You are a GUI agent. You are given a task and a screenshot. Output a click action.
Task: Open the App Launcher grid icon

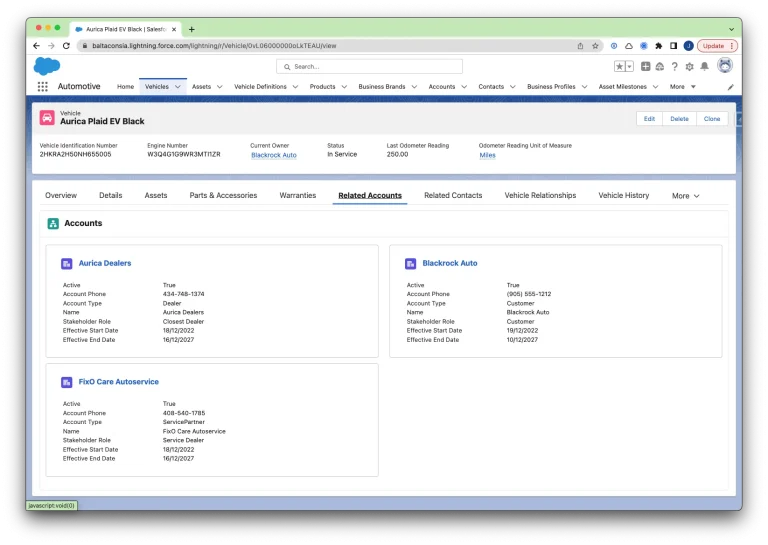click(x=42, y=87)
